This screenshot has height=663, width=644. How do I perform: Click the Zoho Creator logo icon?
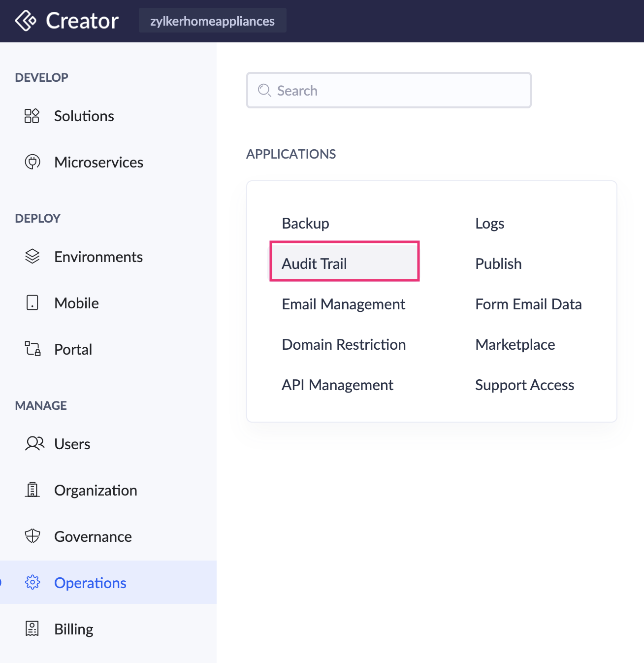(x=26, y=21)
